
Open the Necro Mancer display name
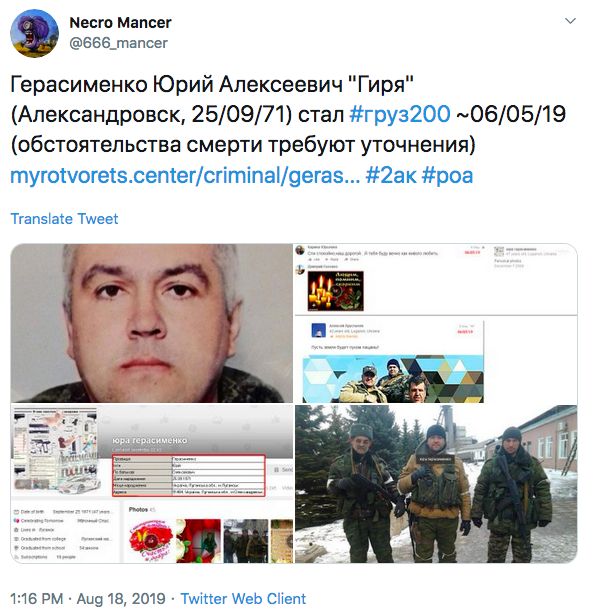120,23
